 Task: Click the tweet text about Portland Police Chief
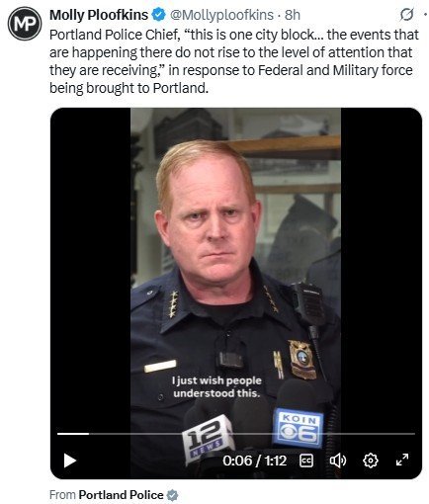click(x=234, y=61)
